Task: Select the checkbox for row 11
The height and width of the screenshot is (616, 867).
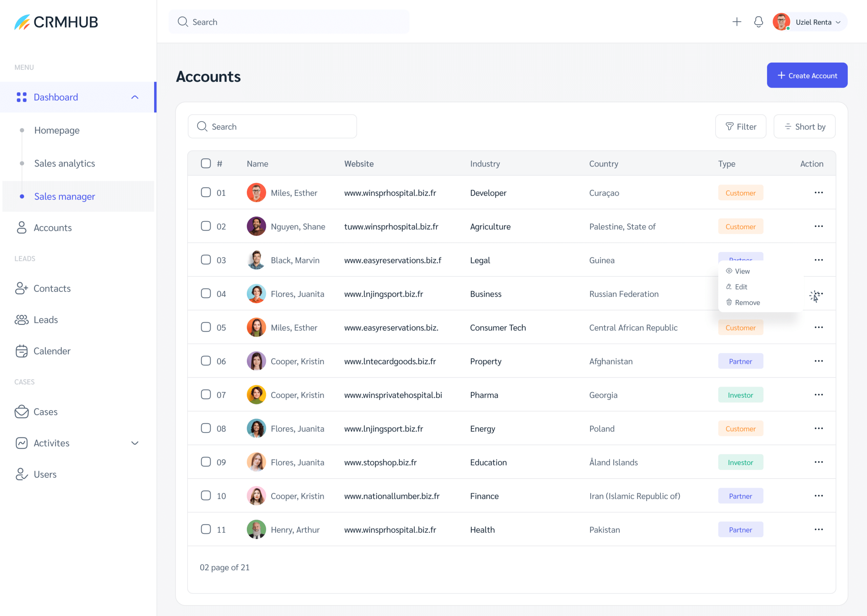Action: [206, 529]
